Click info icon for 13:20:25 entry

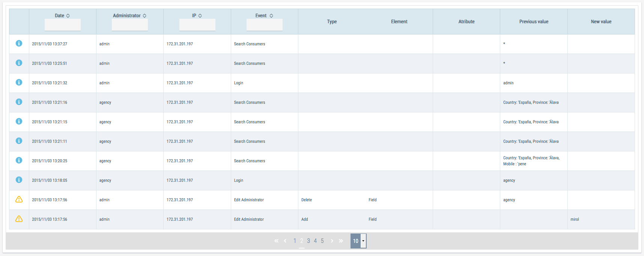[19, 160]
